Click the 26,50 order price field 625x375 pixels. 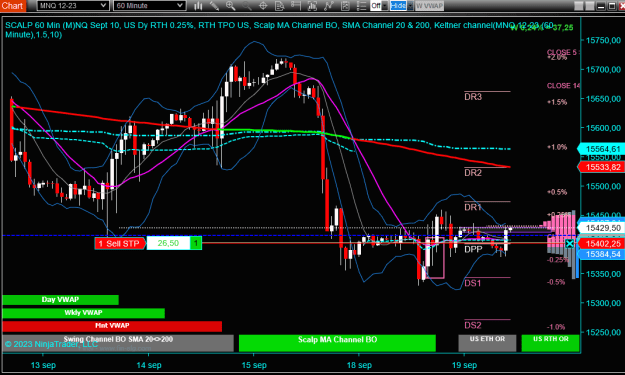pyautogui.click(x=168, y=243)
